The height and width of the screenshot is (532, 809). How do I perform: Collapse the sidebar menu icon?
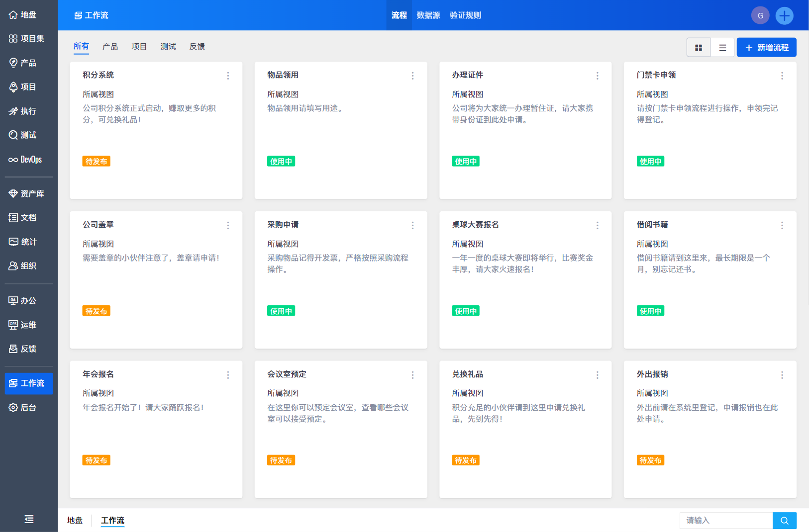[x=29, y=520]
